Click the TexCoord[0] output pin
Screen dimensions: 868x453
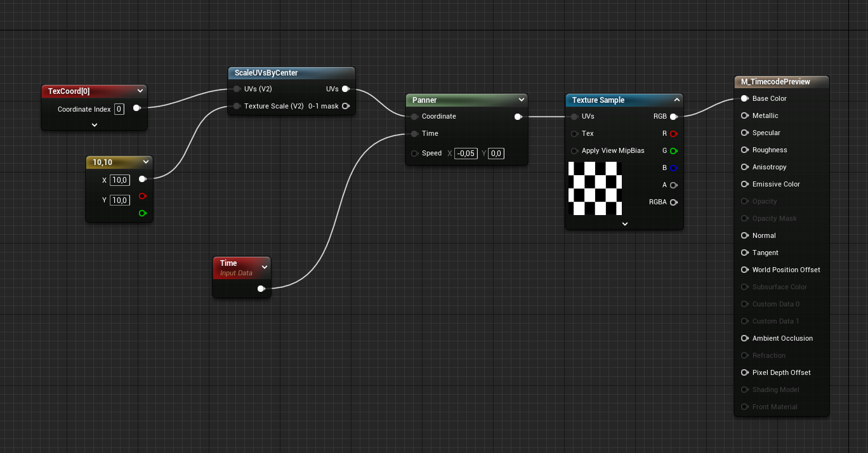coord(137,108)
